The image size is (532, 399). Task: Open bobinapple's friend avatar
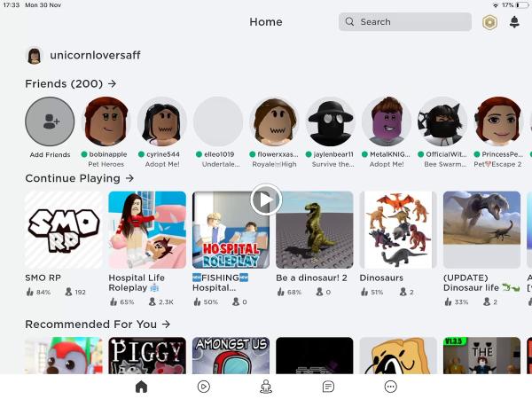[x=106, y=121]
